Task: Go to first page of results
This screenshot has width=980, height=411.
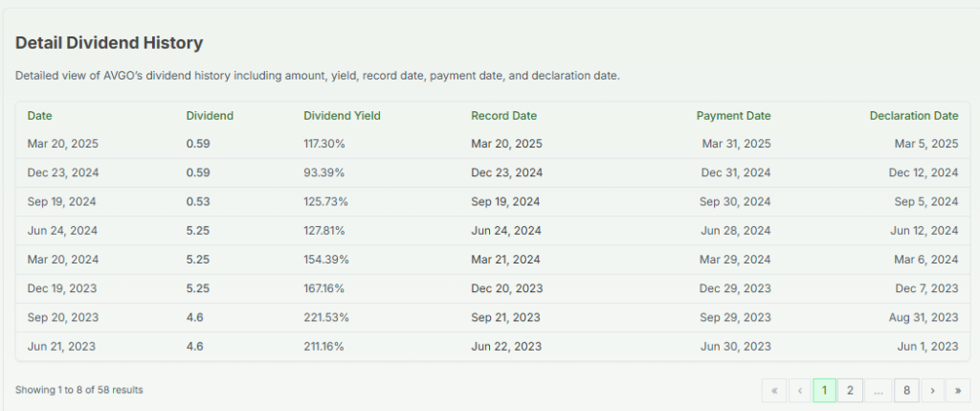Action: point(773,390)
